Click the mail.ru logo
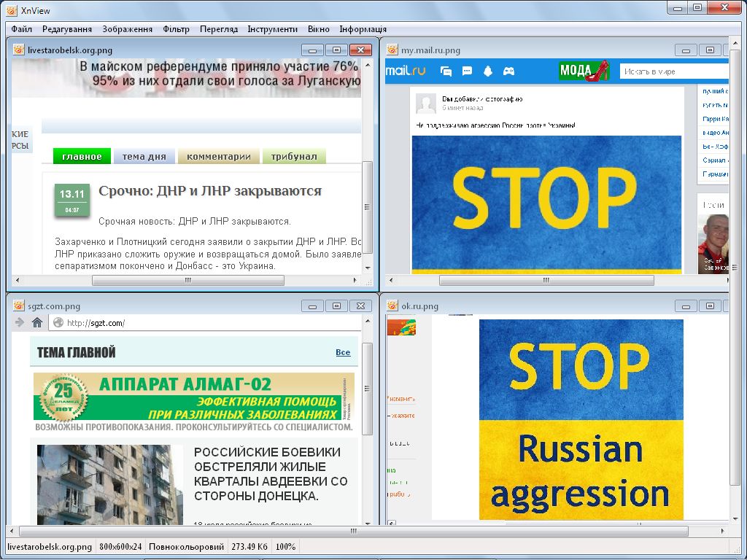The height and width of the screenshot is (560, 747). point(406,71)
